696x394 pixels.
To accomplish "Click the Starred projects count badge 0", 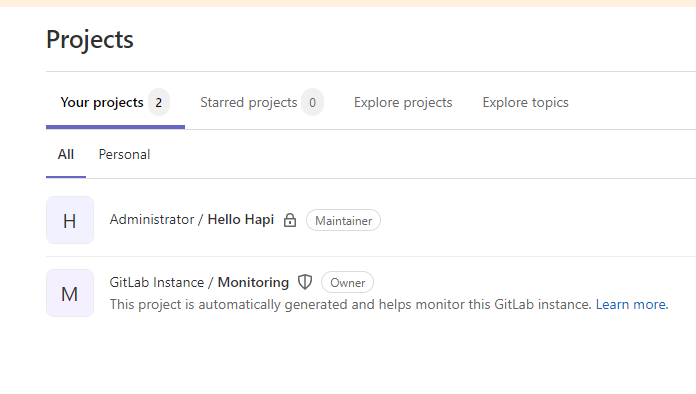I will pyautogui.click(x=312, y=102).
